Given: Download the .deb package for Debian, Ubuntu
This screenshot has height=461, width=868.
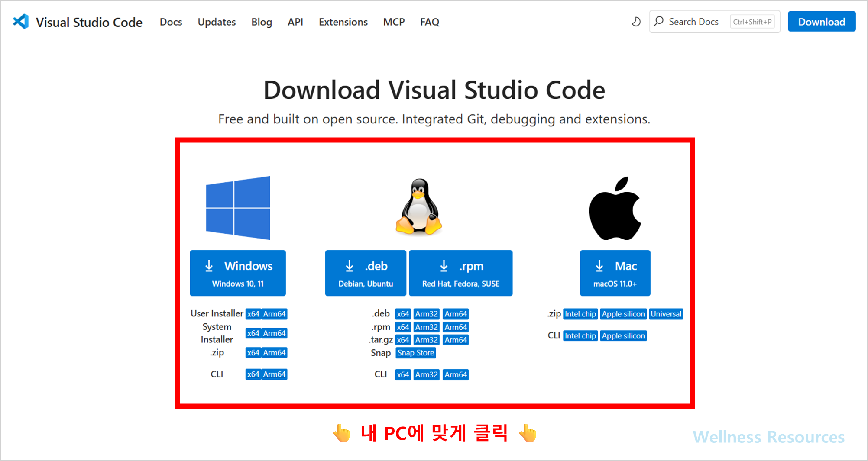Looking at the screenshot, I should coord(366,273).
